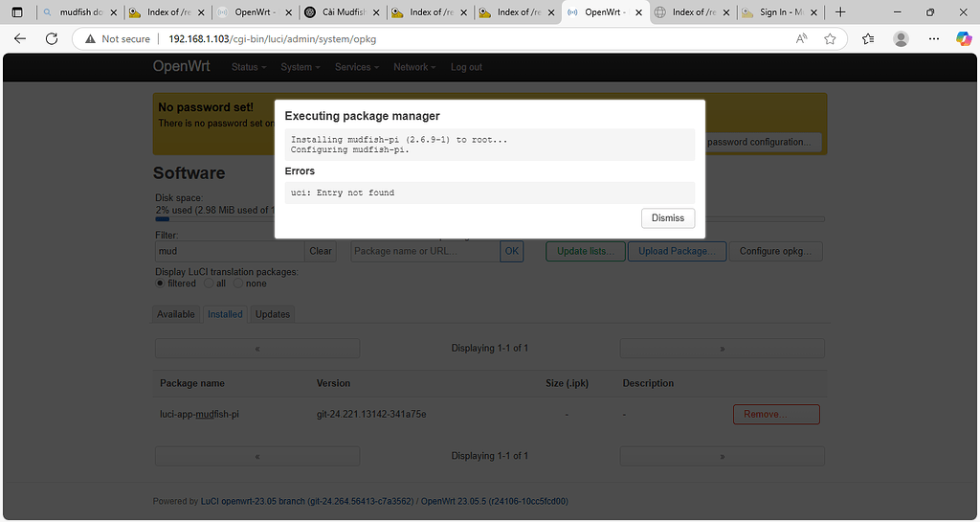This screenshot has height=522, width=980.
Task: Expand the System dropdown menu
Action: 300,67
